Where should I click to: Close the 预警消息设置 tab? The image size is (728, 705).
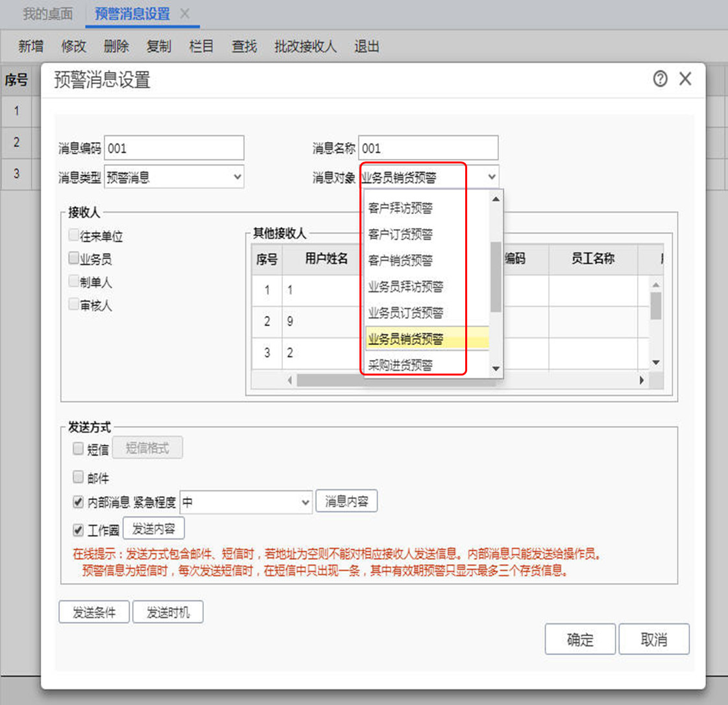tap(185, 14)
